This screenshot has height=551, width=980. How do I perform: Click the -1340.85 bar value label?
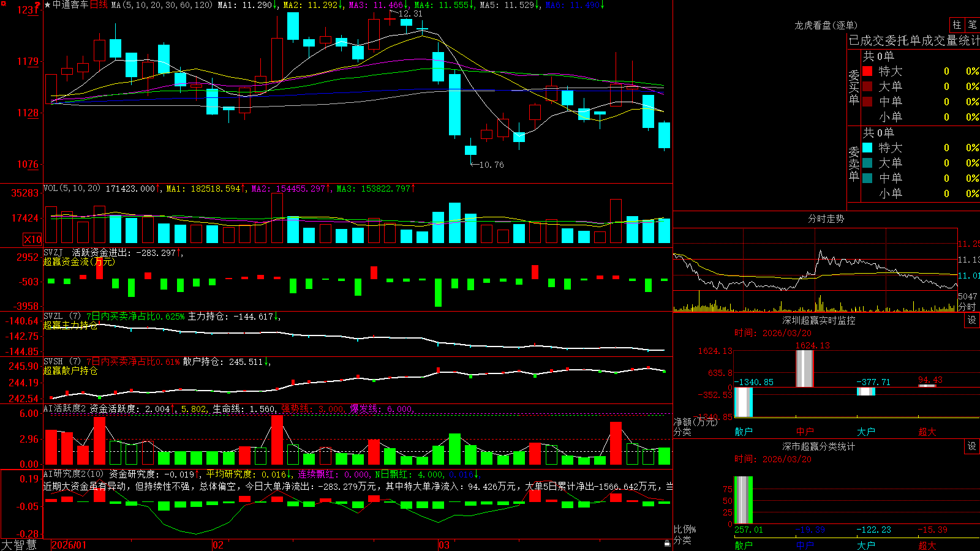[754, 382]
